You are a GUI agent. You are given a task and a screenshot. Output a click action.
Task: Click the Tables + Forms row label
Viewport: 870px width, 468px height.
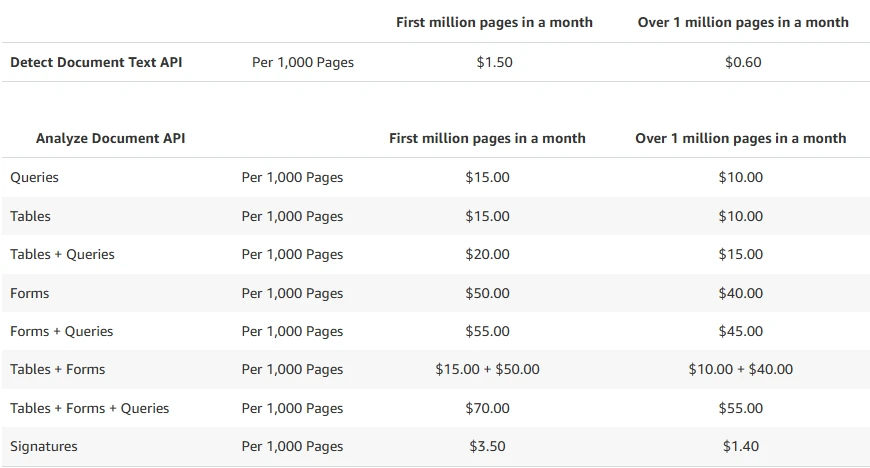(58, 369)
